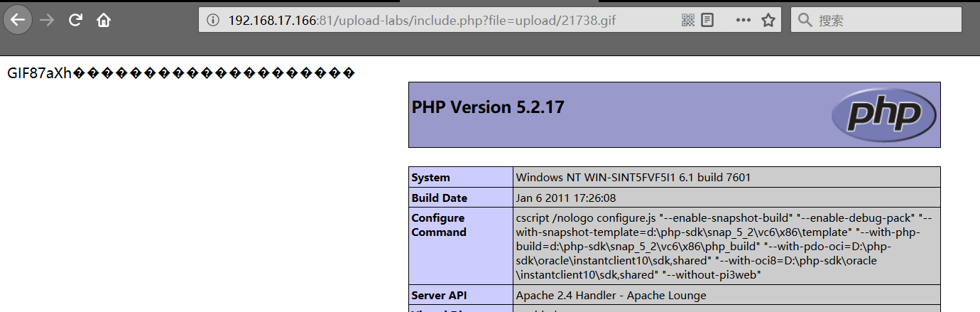The width and height of the screenshot is (980, 312).
Task: Click the magnifier icon in search box
Action: pos(805,20)
